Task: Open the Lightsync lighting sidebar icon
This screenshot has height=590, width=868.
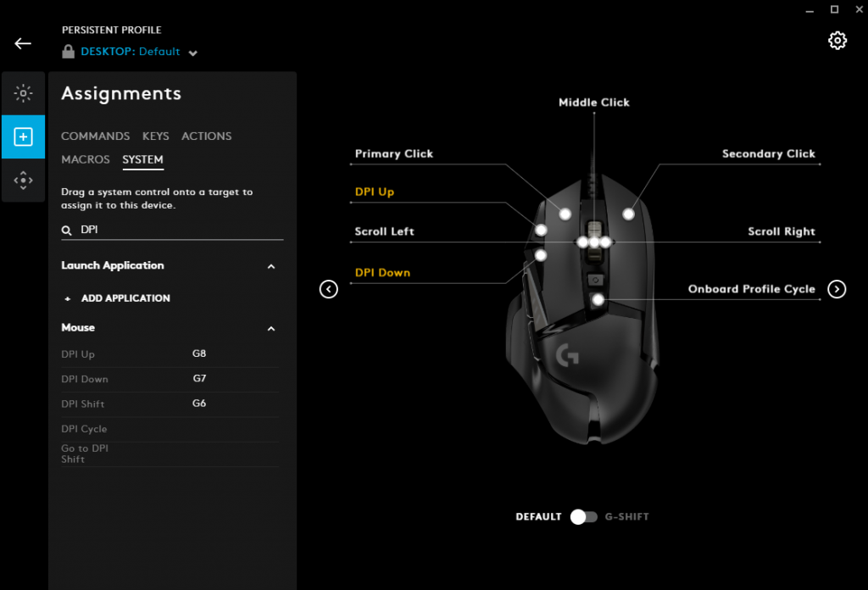Action: (23, 93)
